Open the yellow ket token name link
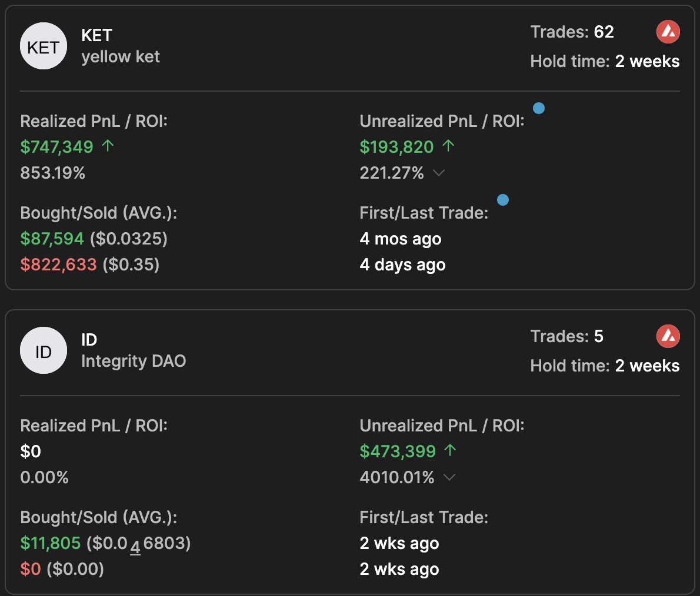This screenshot has width=700, height=596. (x=121, y=57)
